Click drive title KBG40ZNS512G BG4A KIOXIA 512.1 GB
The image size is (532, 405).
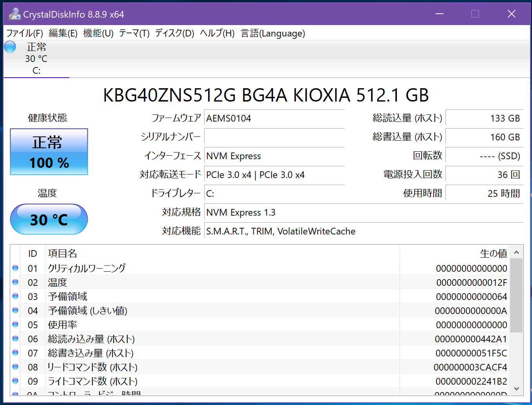266,95
